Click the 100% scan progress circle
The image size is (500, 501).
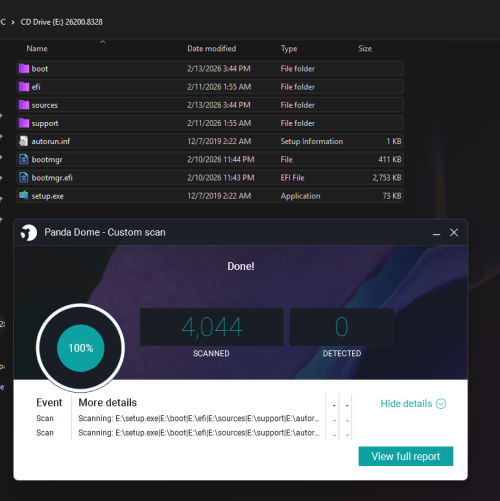point(80,348)
